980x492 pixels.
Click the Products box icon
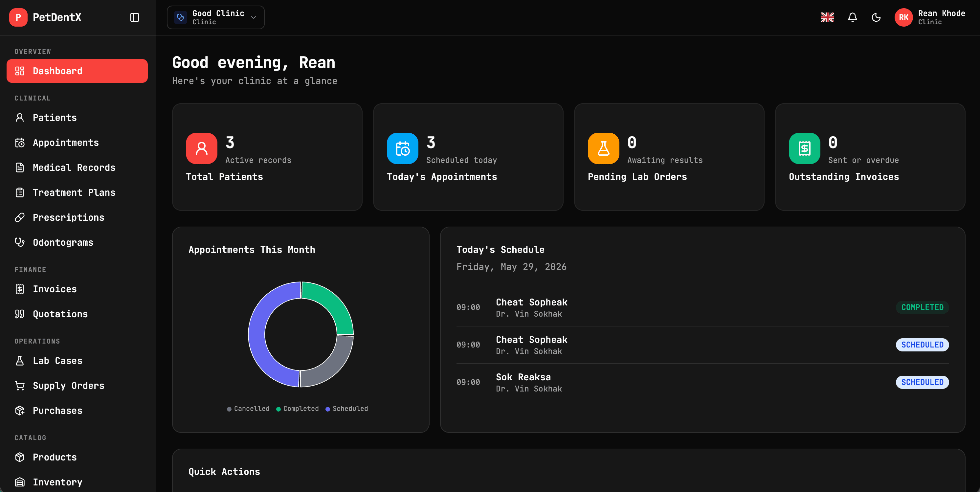pyautogui.click(x=20, y=457)
